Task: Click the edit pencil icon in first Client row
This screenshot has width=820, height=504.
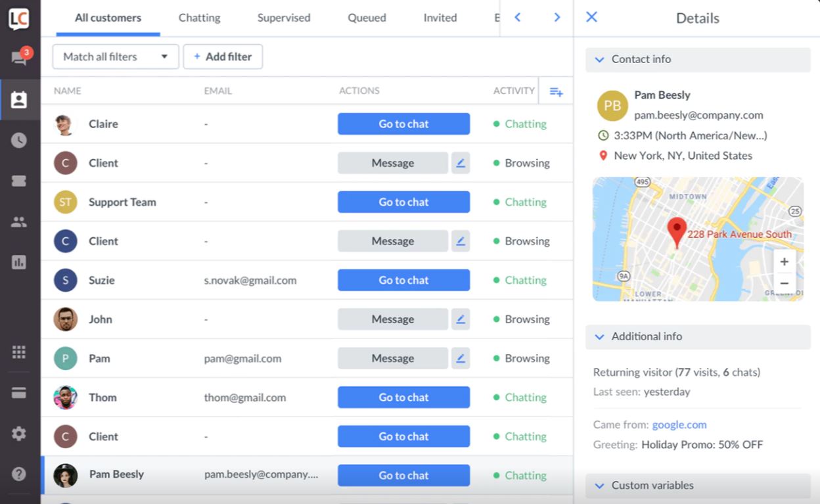Action: tap(461, 163)
